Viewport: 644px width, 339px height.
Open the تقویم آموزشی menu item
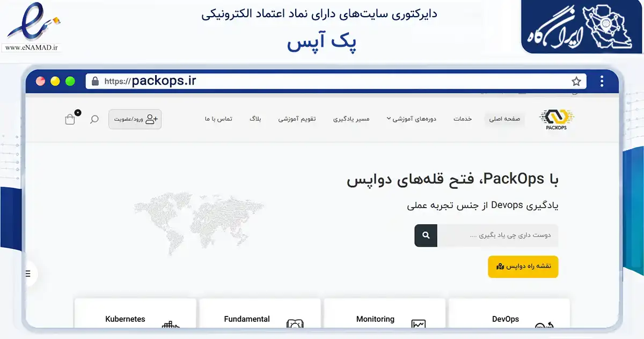coord(297,119)
